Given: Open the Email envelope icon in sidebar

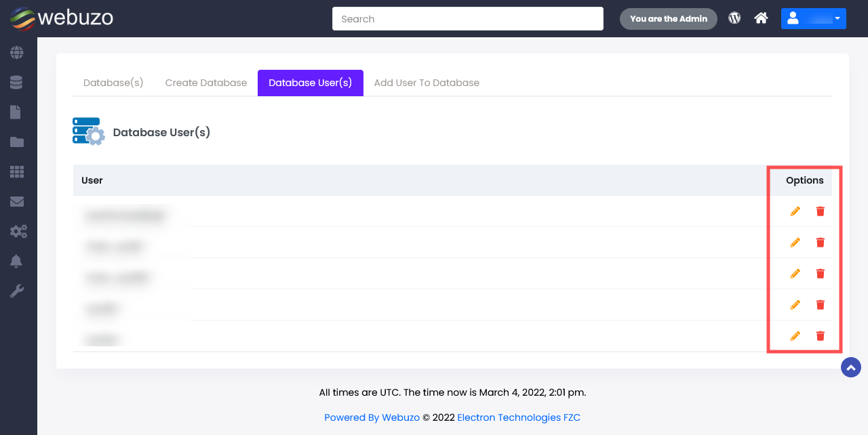Looking at the screenshot, I should 17,202.
